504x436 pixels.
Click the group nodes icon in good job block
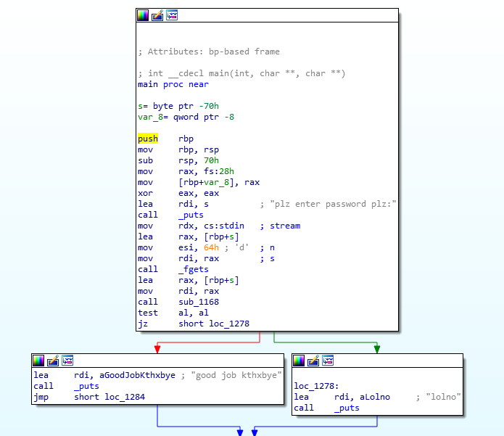(67, 361)
